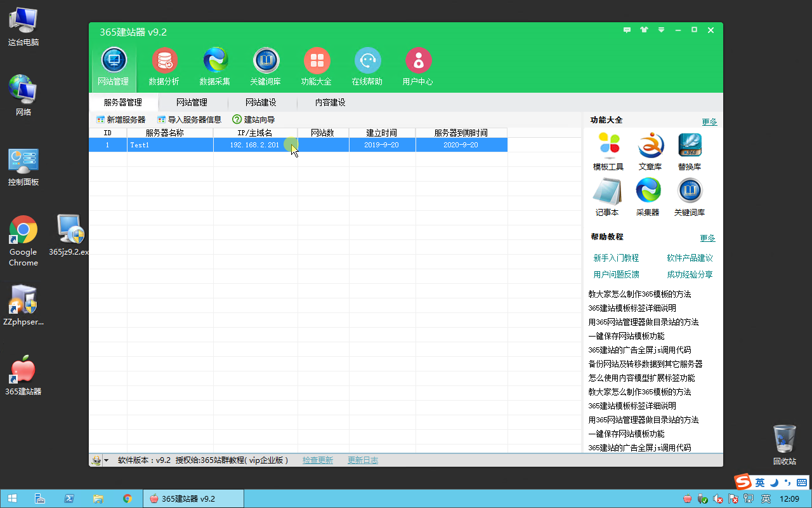
Task: Launch 模板工具 from the 功能大全 panel
Action: 608,152
